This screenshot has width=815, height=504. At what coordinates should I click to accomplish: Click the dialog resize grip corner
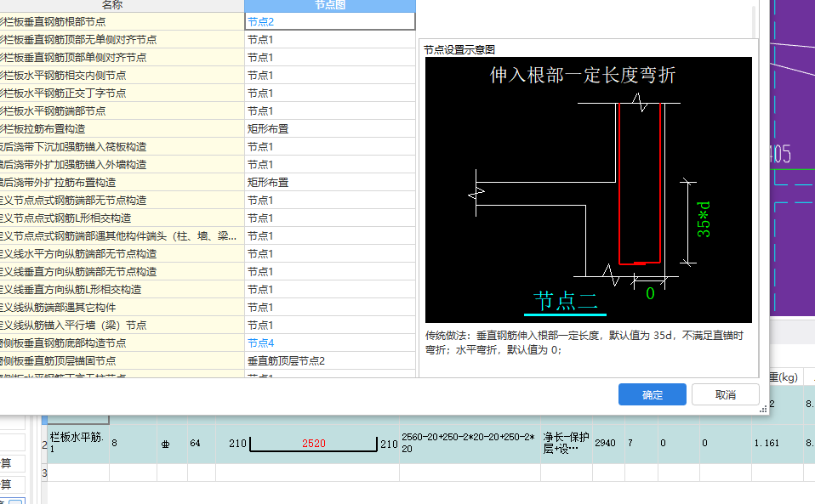[763, 410]
